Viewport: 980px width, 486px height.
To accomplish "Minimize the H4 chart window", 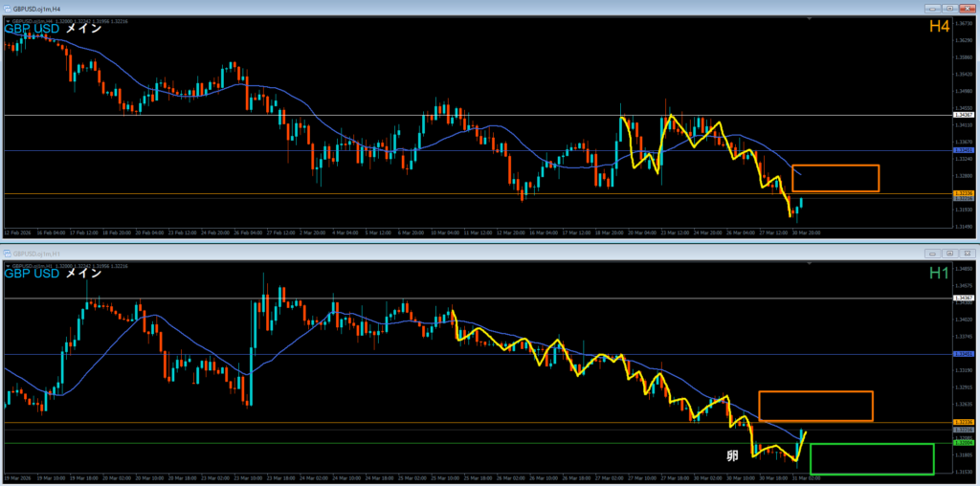I will [932, 9].
